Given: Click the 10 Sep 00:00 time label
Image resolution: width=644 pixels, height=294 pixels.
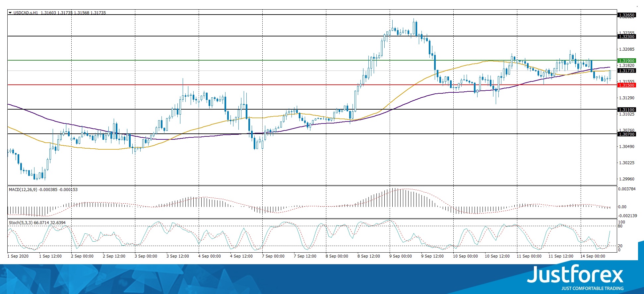Looking at the screenshot, I should coord(466,256).
